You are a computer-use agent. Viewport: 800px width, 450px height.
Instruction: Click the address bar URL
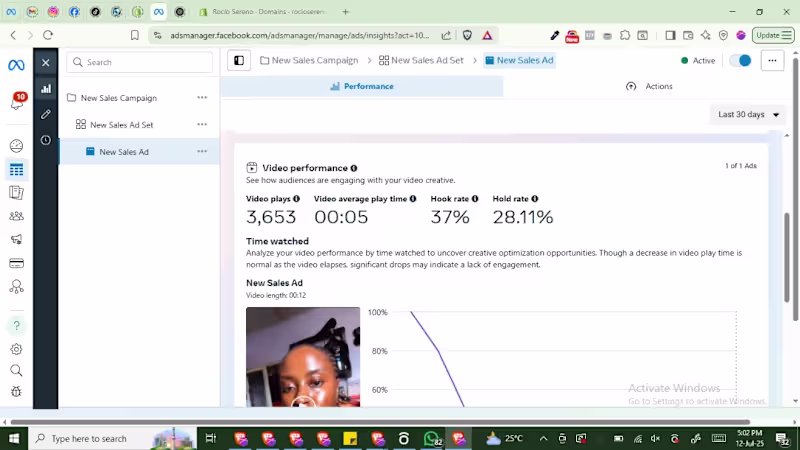tap(299, 35)
